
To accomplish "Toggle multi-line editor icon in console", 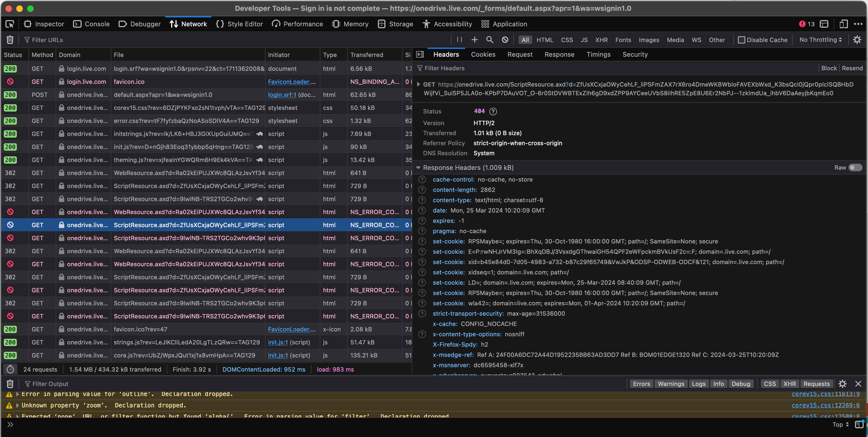I will tap(859, 425).
